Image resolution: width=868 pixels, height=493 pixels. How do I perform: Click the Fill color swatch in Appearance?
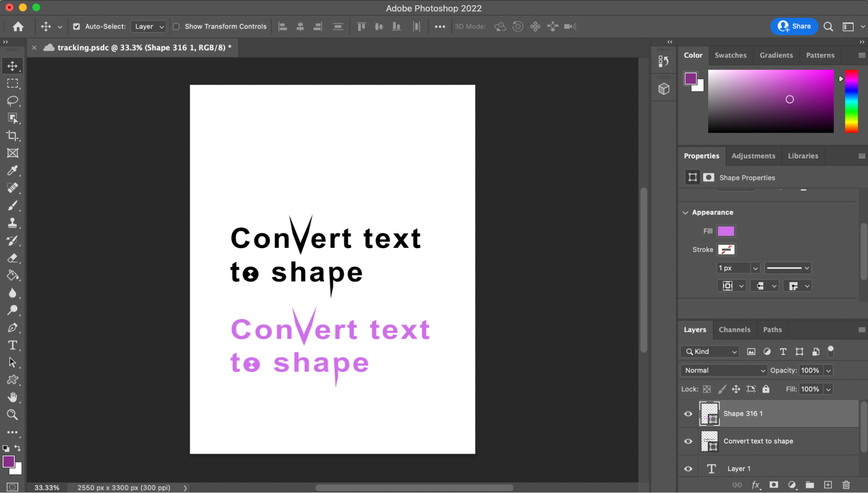(726, 231)
